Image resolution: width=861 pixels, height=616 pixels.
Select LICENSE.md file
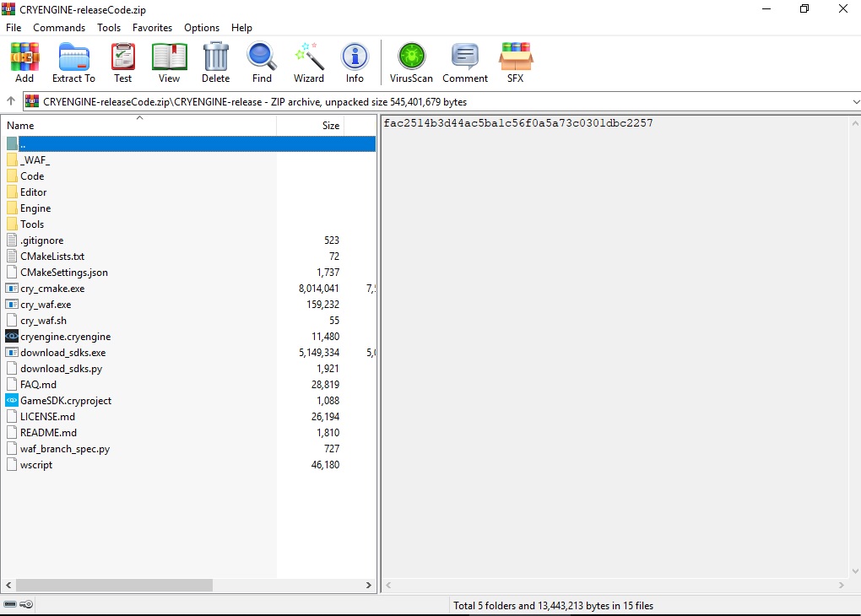[x=48, y=416]
